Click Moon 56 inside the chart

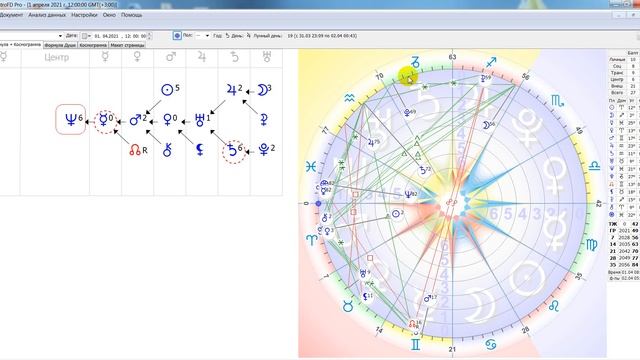click(489, 125)
